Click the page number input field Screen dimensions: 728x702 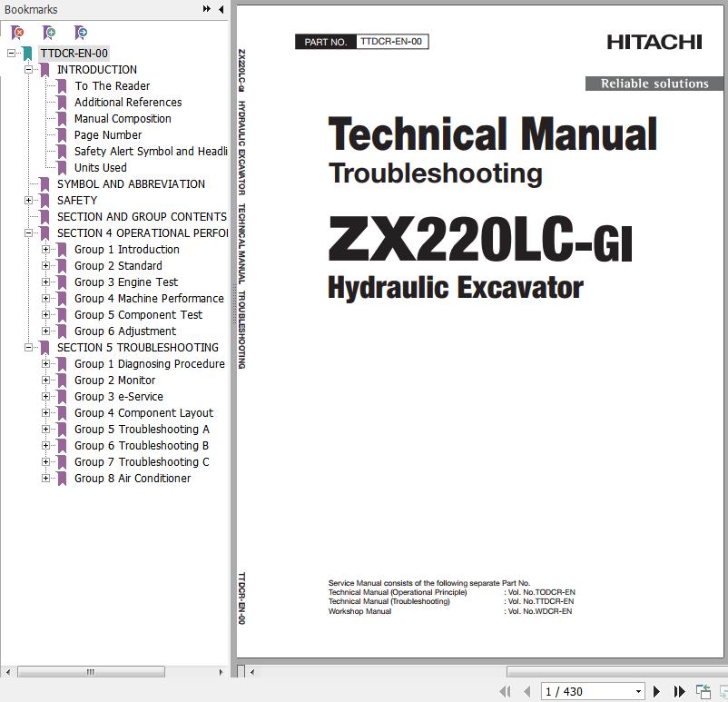click(585, 691)
